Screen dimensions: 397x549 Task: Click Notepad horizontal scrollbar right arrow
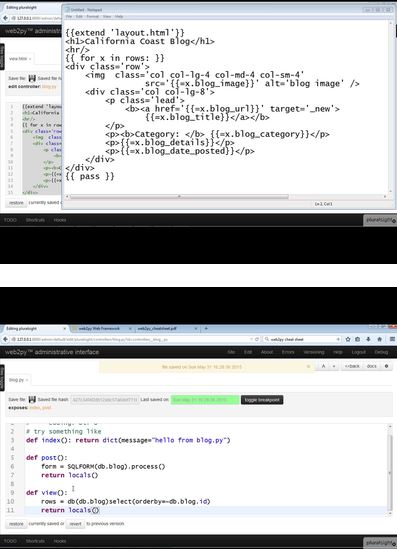[x=385, y=197]
